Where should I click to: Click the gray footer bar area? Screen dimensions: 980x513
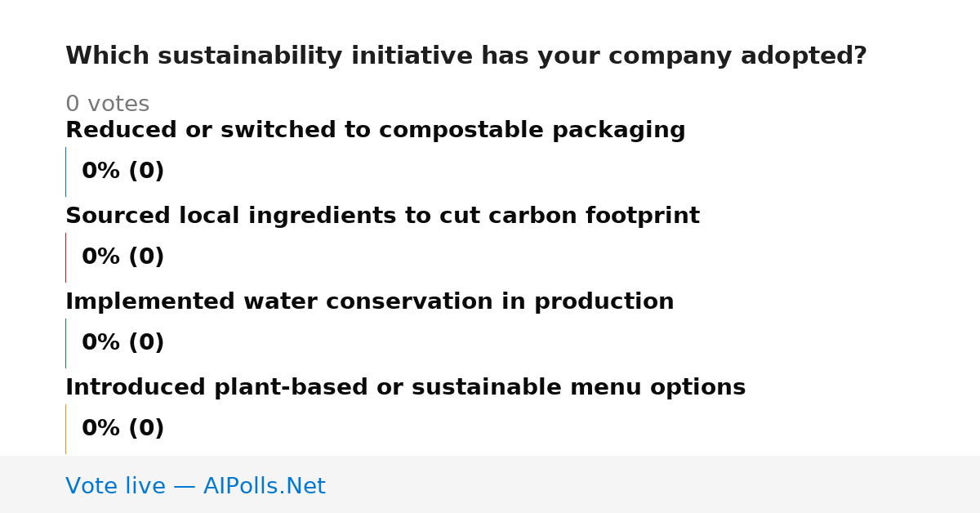[x=490, y=484]
